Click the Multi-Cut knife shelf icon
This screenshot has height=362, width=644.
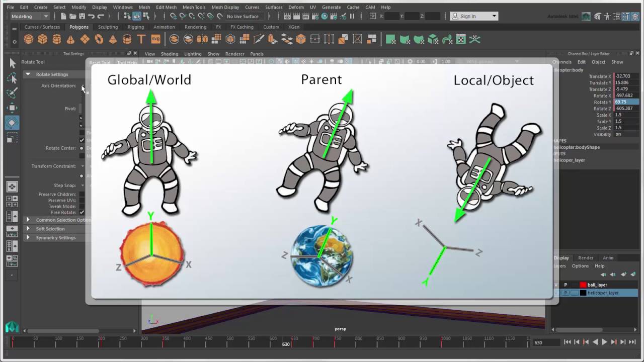coord(259,39)
